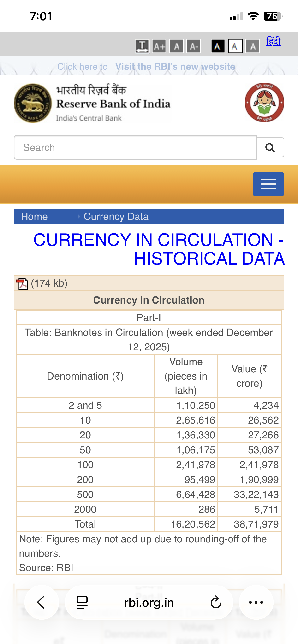Reset font size with normal A icon
Screen dimensions: 298x644
click(x=176, y=46)
